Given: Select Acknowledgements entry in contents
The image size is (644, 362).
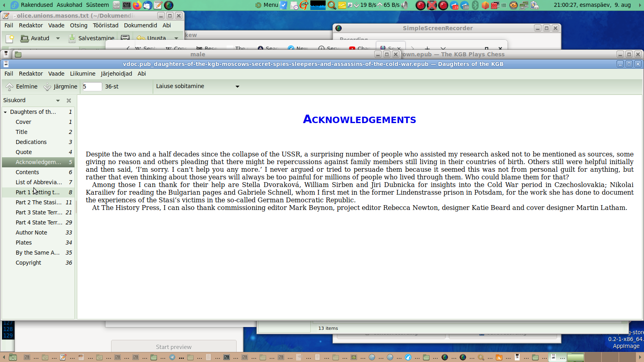Looking at the screenshot, I should tap(38, 162).
